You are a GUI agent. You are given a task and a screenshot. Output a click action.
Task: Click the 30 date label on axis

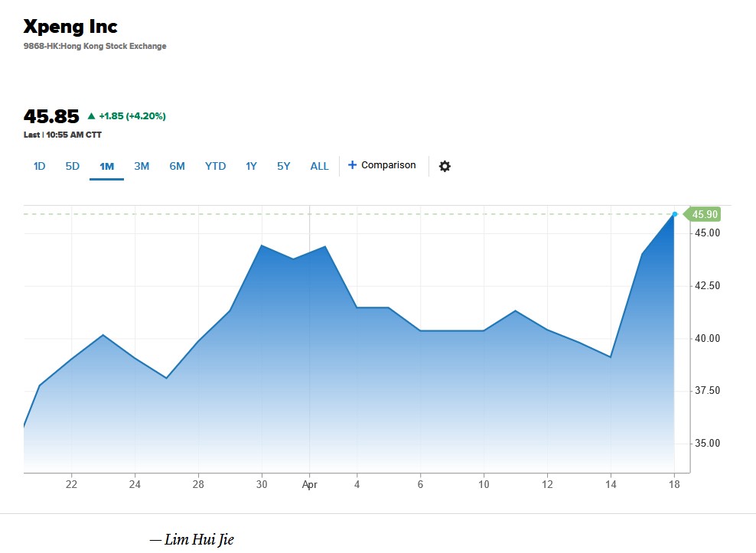(262, 484)
